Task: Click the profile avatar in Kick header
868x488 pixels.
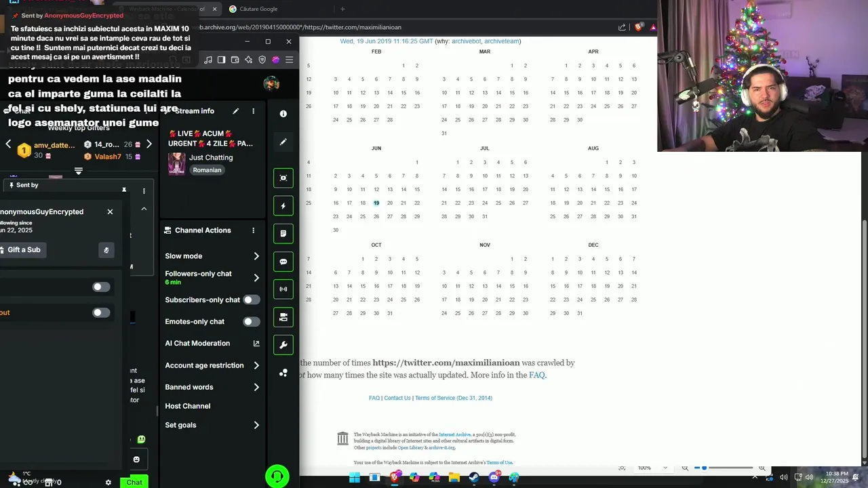Action: tap(271, 83)
